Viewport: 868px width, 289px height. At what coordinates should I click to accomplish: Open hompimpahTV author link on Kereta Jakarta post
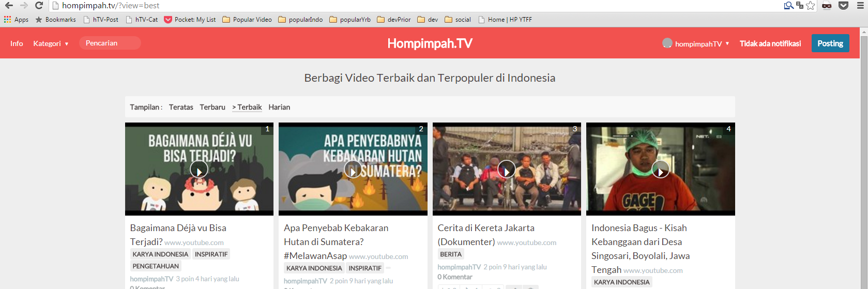coord(459,267)
